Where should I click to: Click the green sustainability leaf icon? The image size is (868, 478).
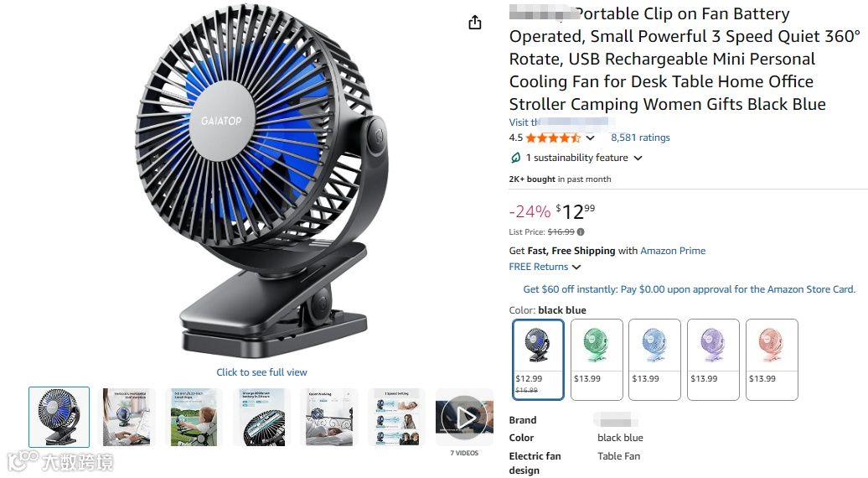click(515, 158)
